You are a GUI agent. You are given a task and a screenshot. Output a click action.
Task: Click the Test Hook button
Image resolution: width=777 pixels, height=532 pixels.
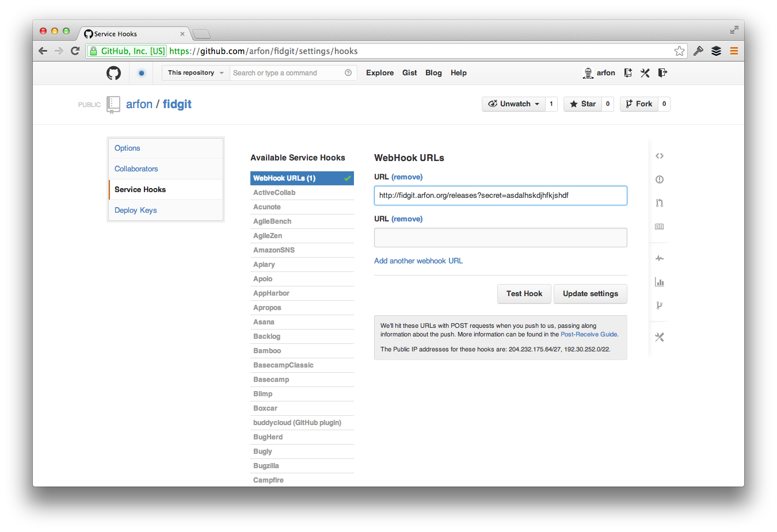pyautogui.click(x=524, y=294)
